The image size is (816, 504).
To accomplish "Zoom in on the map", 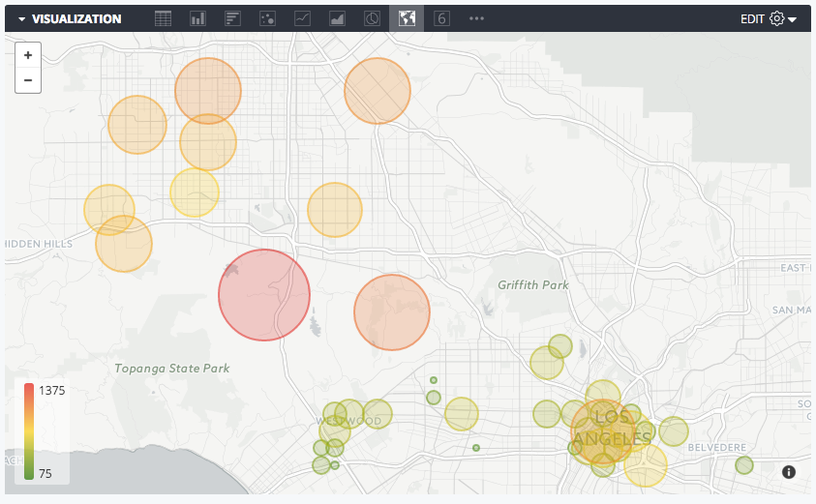I will (28, 55).
